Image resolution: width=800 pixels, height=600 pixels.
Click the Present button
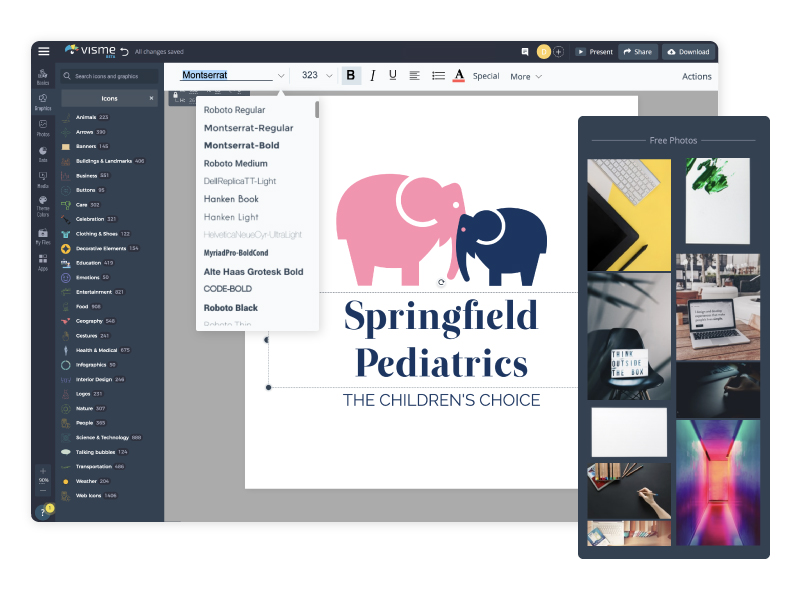tap(595, 52)
